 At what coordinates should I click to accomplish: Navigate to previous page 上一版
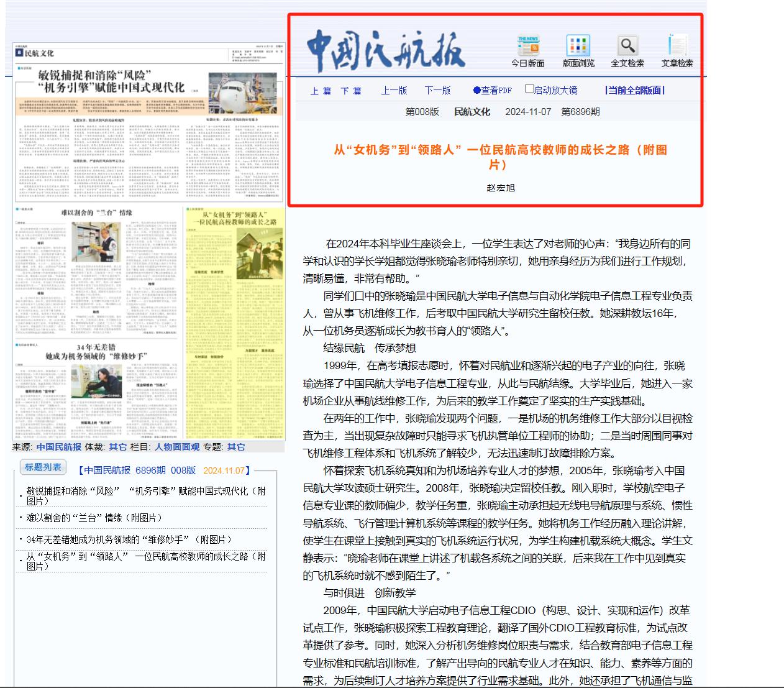[394, 90]
